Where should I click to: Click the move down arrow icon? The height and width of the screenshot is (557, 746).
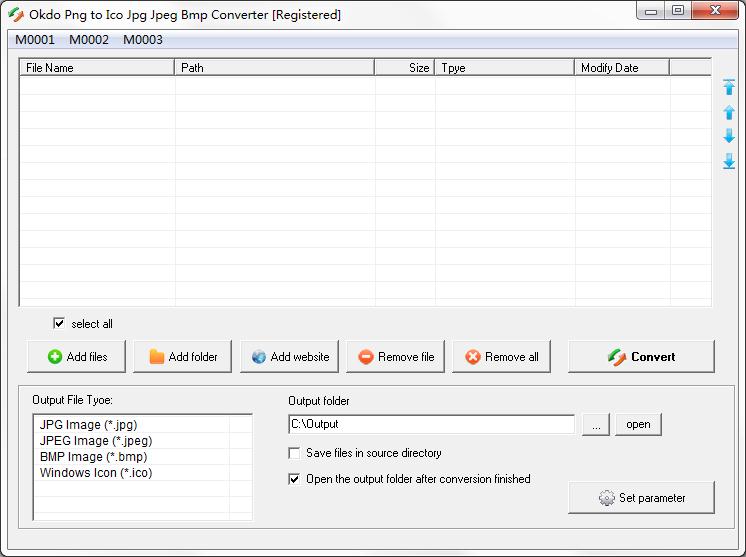click(x=729, y=136)
